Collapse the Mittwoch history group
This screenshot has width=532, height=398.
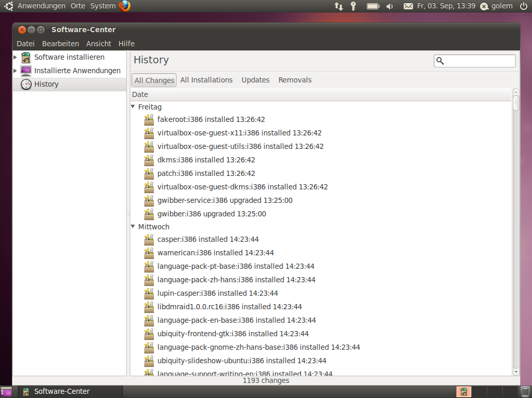tap(133, 226)
